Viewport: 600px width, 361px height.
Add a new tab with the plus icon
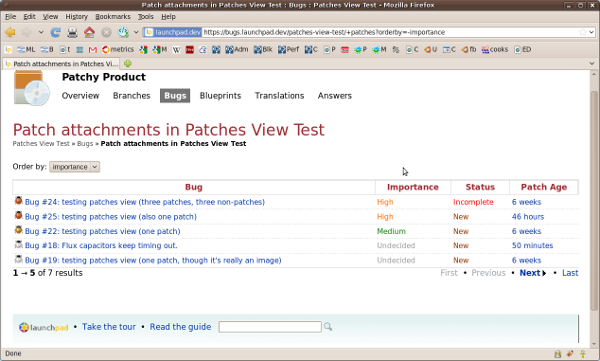(x=128, y=64)
